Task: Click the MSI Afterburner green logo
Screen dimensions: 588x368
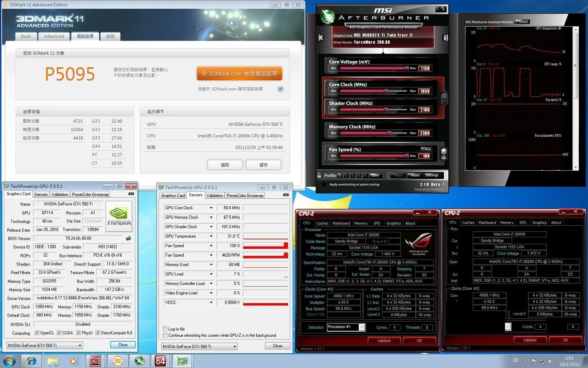Action: tap(328, 17)
